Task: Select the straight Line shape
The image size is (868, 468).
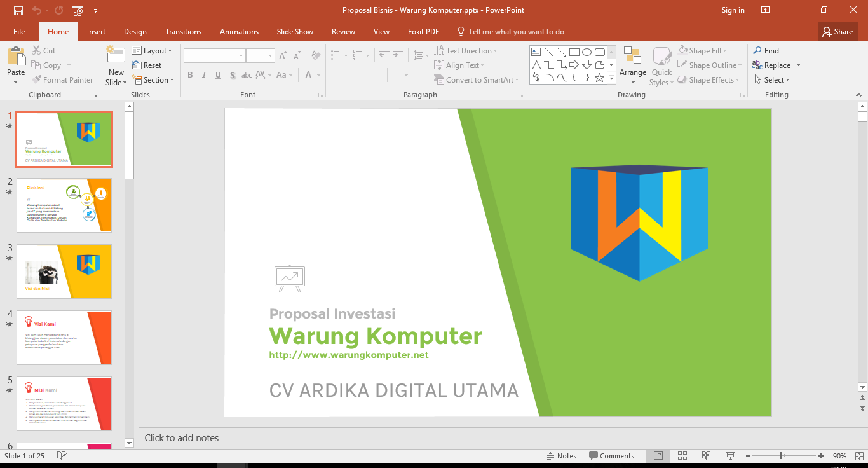Action: click(x=549, y=52)
